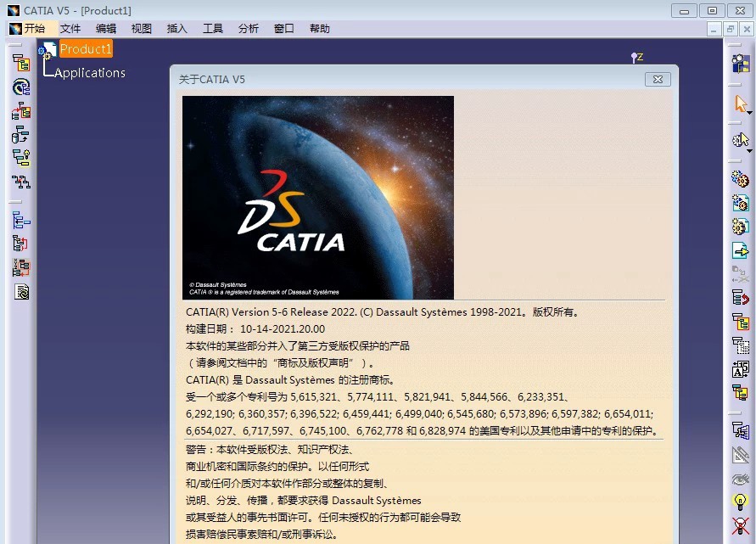Click the document with spiral icon in left toolbar

tap(20, 291)
